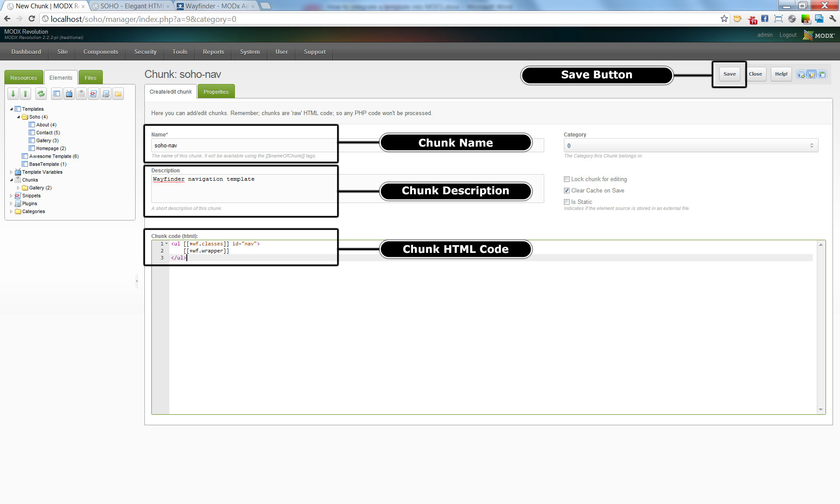Click the Facebook browser extension icon
Viewport: 840px width, 504px height.
(x=765, y=19)
